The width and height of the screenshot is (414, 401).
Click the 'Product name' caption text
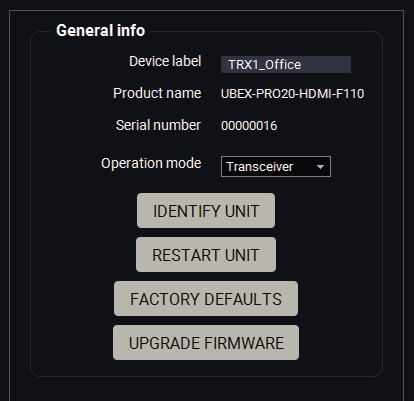(x=157, y=93)
